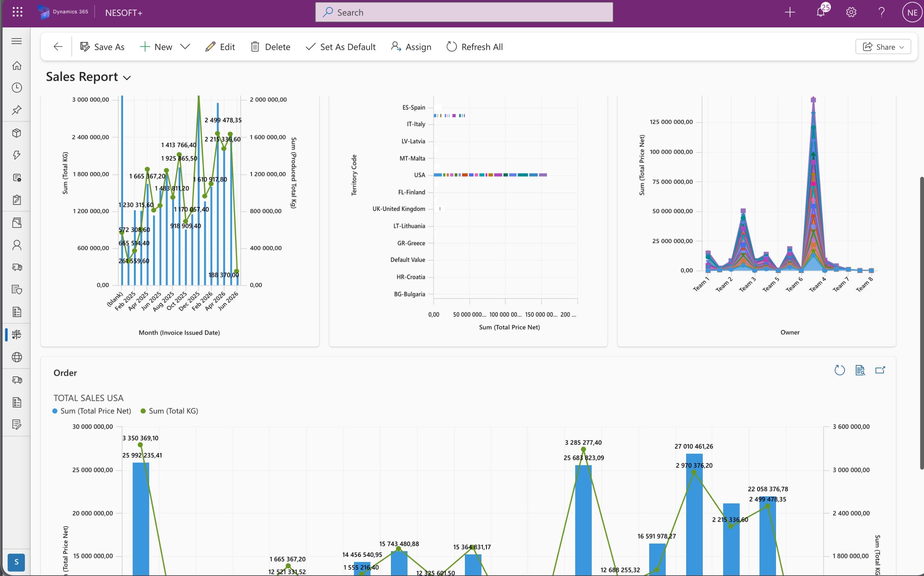Go back using the back arrow

(58, 47)
